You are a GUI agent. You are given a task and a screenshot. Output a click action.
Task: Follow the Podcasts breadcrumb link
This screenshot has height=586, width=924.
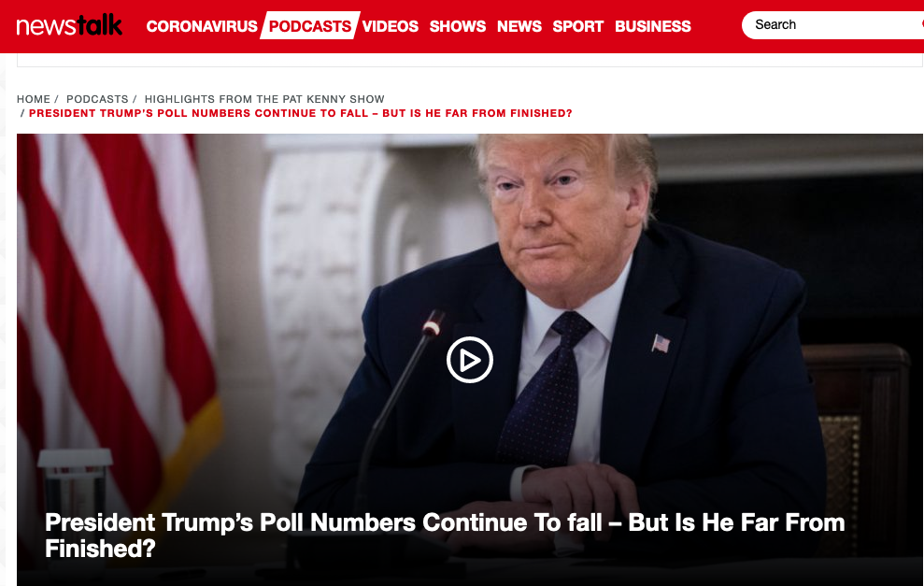(97, 99)
